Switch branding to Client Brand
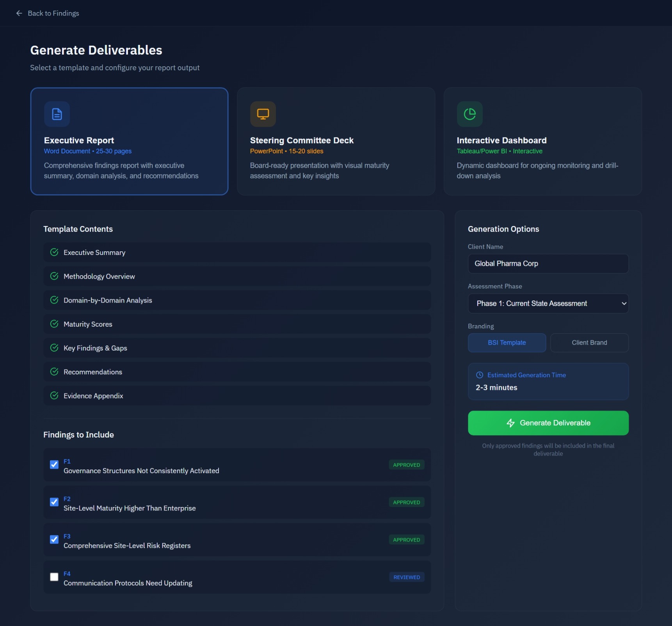Viewport: 672px width, 626px height. click(x=589, y=343)
